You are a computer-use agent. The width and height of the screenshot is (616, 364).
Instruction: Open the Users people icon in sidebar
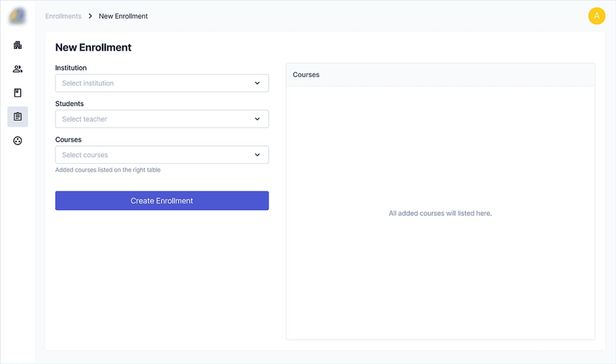(18, 69)
